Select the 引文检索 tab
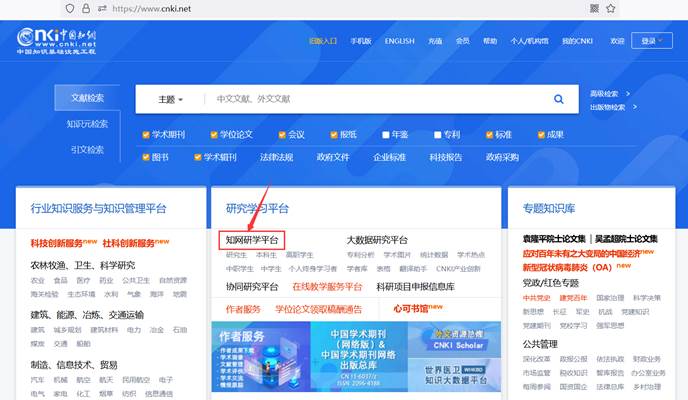Screen dimensions: 688x400 pyautogui.click(x=87, y=150)
